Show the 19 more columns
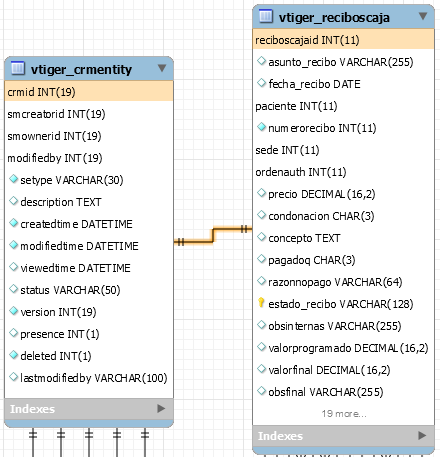This screenshot has height=457, width=440. pos(344,414)
